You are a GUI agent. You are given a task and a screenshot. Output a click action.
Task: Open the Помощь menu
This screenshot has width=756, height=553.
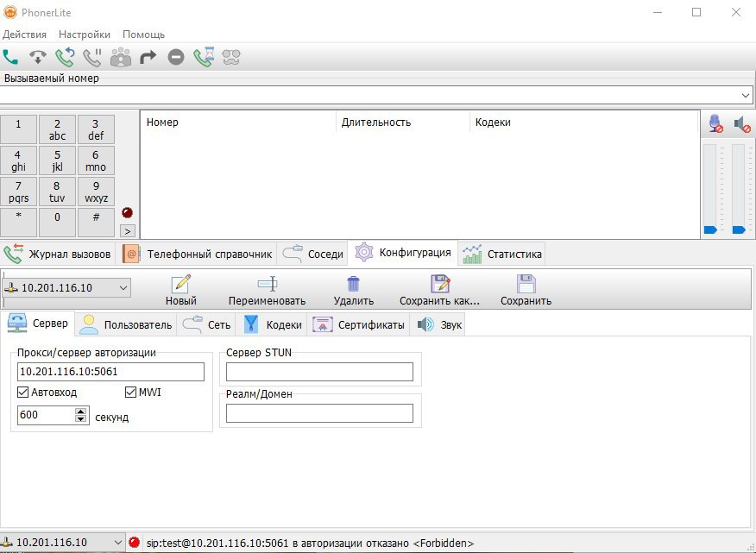[x=143, y=35]
